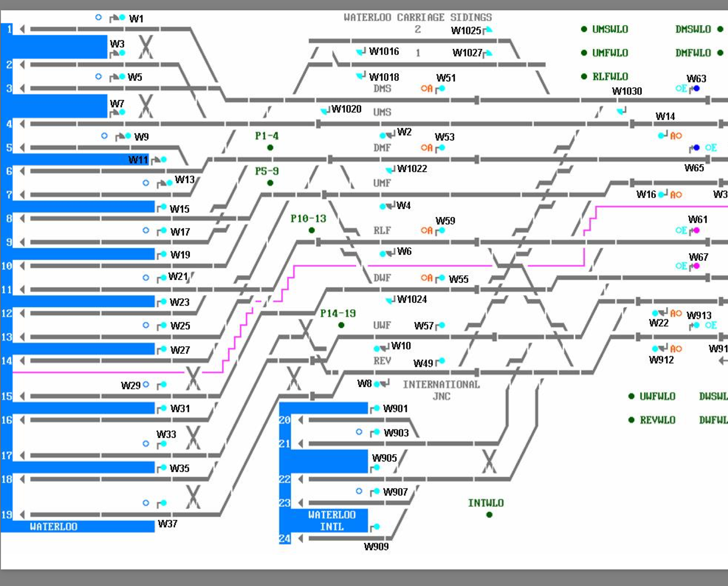This screenshot has height=586, width=728.
Task: Click shunt signal W1024
Action: [x=390, y=300]
